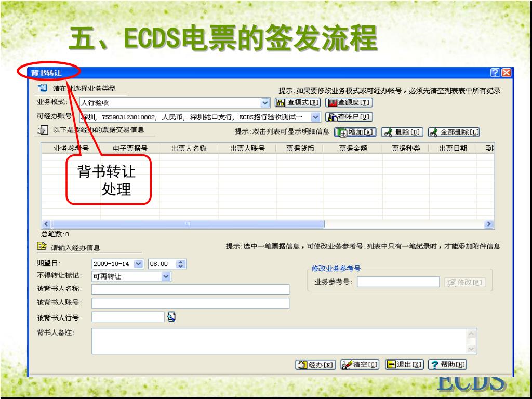Add a bill with 增加[A]
Viewport: 532px width, 399px height.
pyautogui.click(x=355, y=132)
